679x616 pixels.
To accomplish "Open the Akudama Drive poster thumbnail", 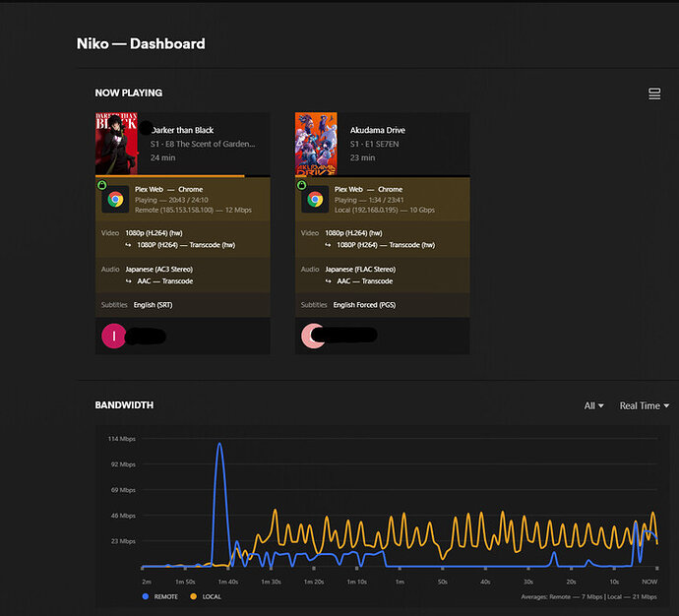I will (x=316, y=144).
